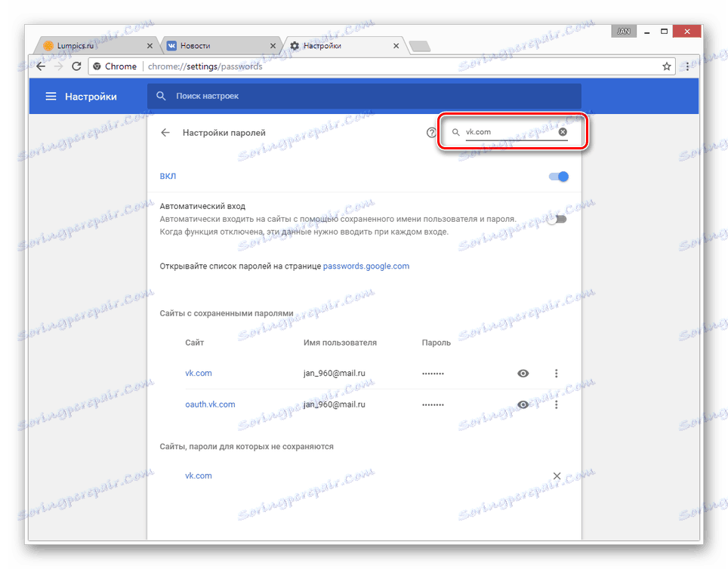This screenshot has height=569, width=728.
Task: Open the passwords.google.com link
Action: pyautogui.click(x=366, y=266)
